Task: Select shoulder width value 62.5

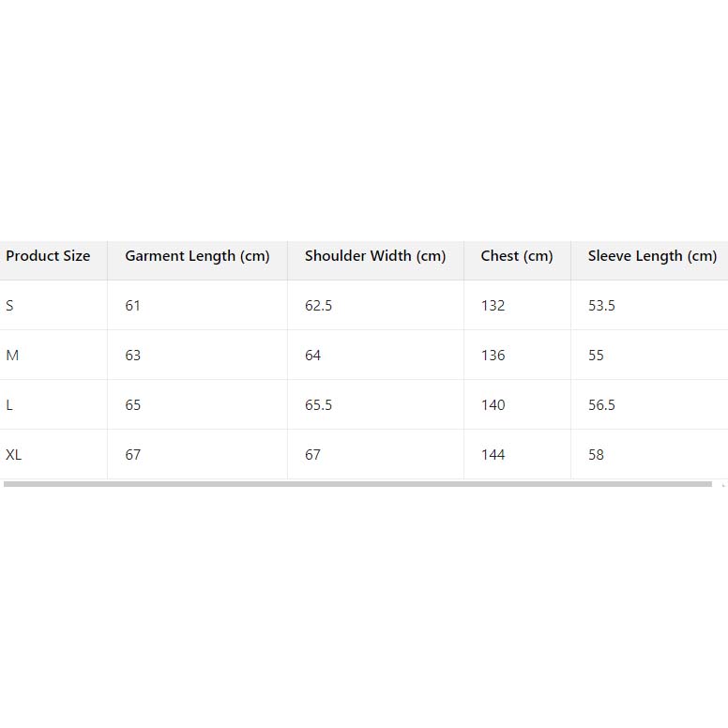Action: [x=318, y=306]
